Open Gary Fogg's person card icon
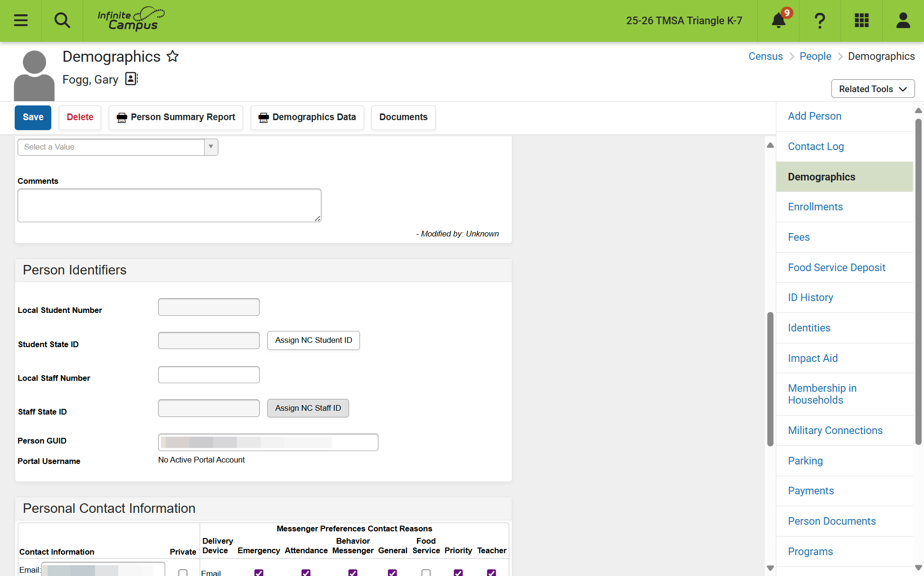 (132, 79)
